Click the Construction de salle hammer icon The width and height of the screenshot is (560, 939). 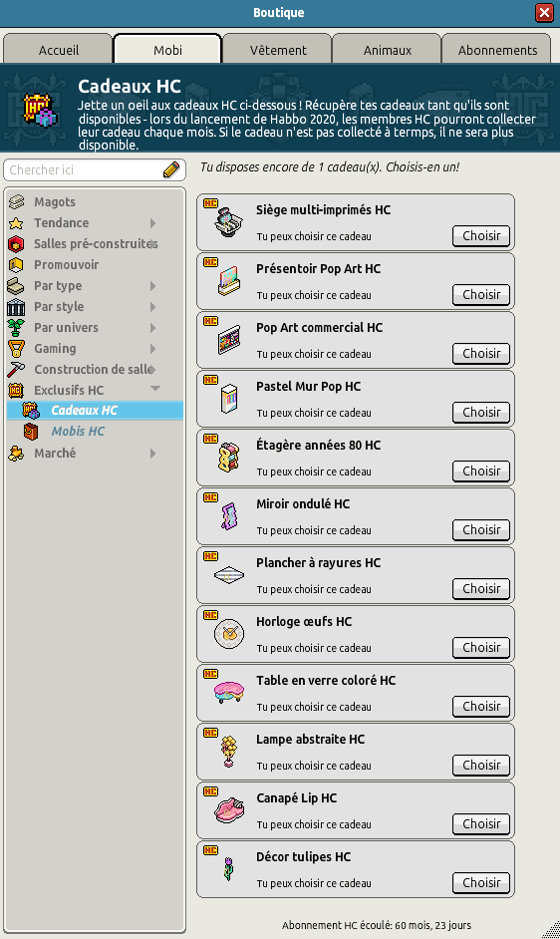point(16,370)
